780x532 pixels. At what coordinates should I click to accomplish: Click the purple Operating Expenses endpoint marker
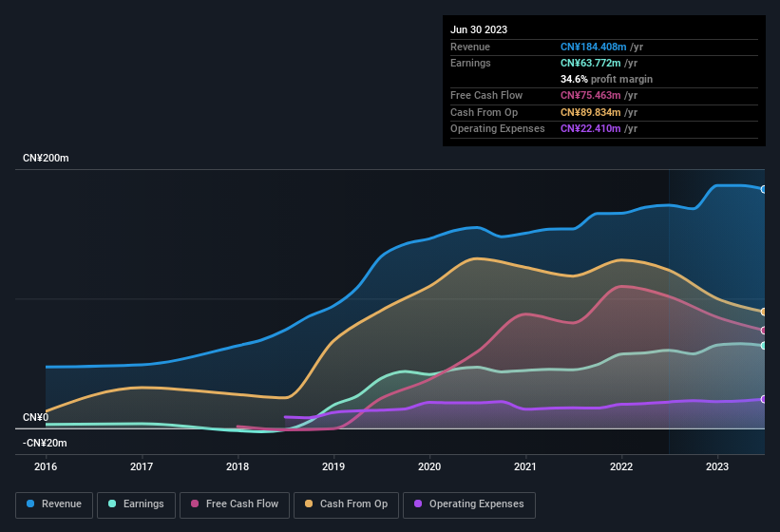click(x=764, y=399)
